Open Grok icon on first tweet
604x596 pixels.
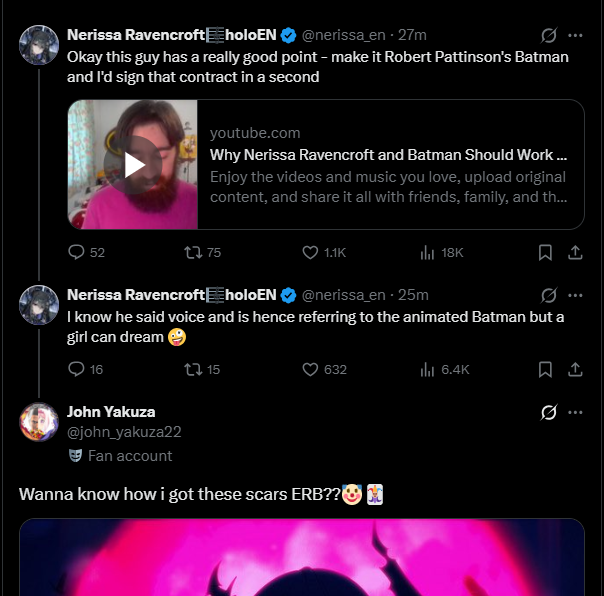548,35
